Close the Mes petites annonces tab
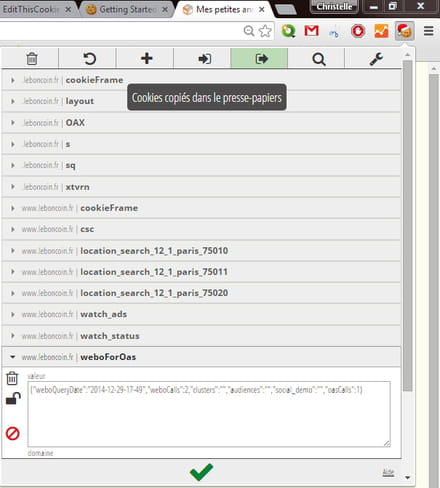 click(x=262, y=10)
